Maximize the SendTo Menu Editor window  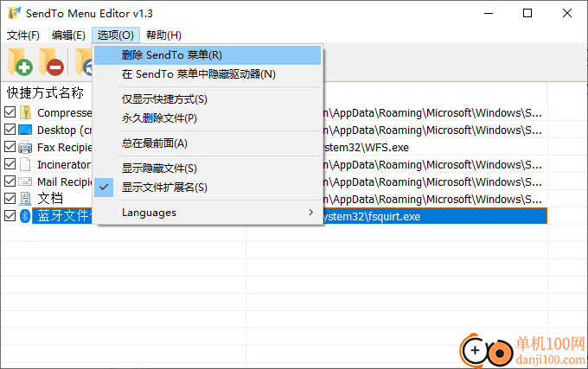pos(527,14)
